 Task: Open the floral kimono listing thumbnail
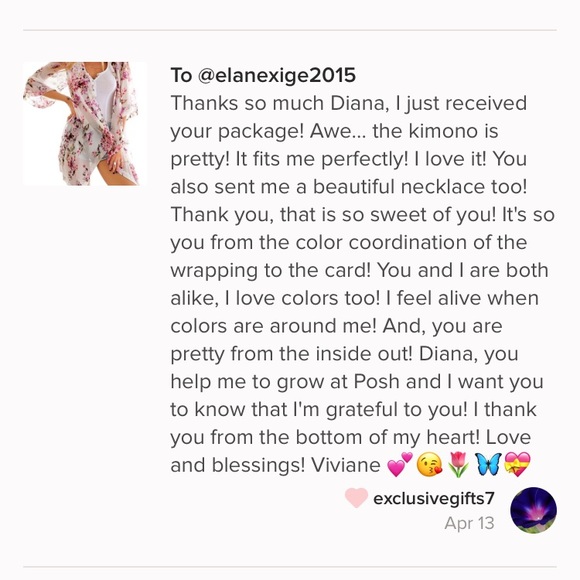85,123
